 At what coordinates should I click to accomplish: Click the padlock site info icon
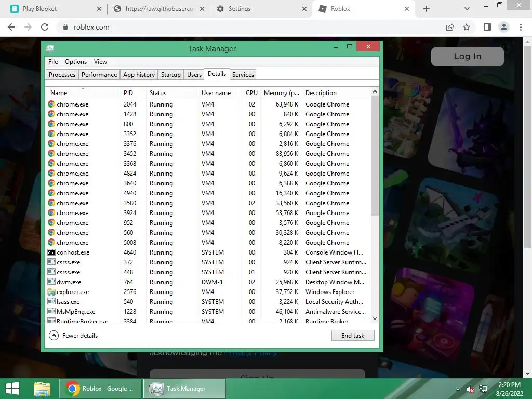(65, 27)
